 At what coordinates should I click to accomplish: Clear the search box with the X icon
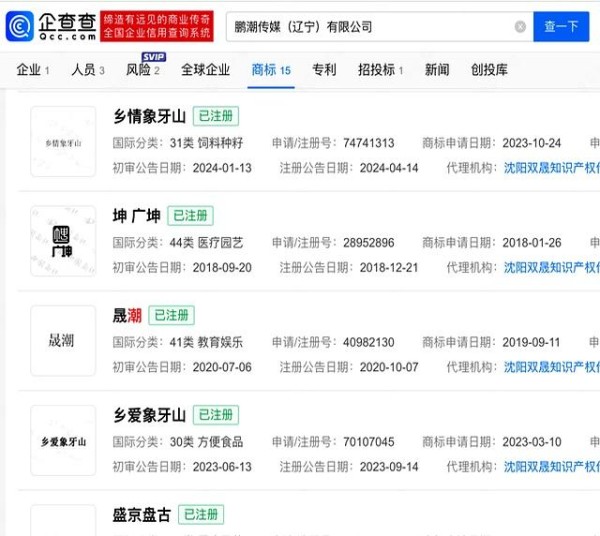click(x=520, y=27)
